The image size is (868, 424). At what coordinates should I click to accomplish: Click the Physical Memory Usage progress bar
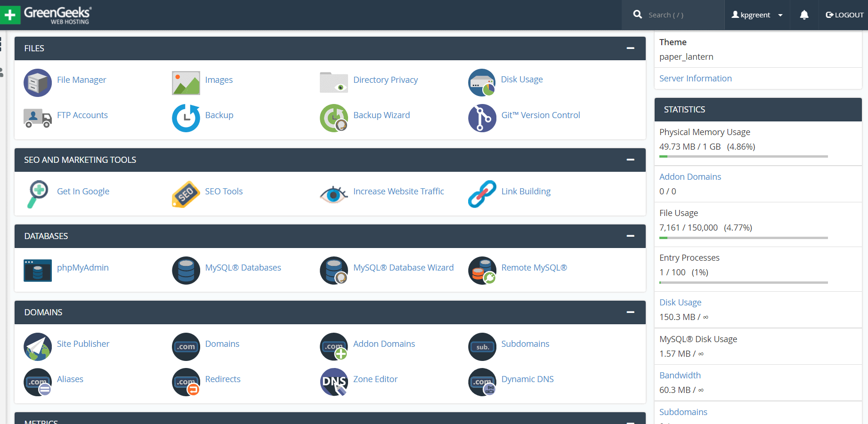click(x=743, y=156)
